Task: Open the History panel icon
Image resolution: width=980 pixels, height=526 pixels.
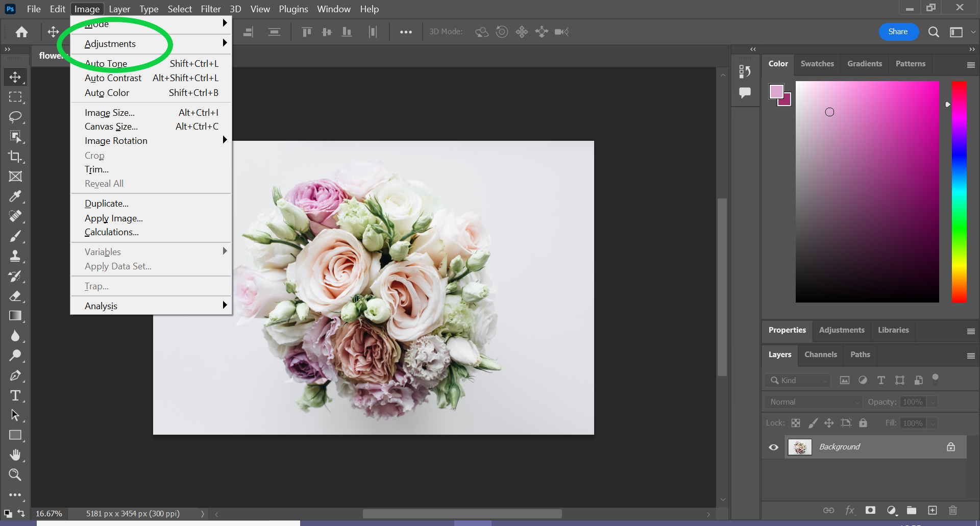Action: click(x=745, y=71)
